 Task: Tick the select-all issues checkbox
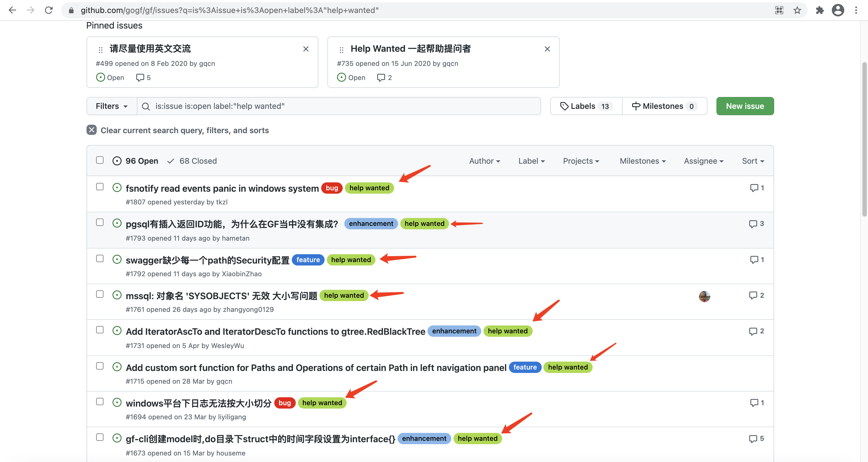[x=100, y=160]
